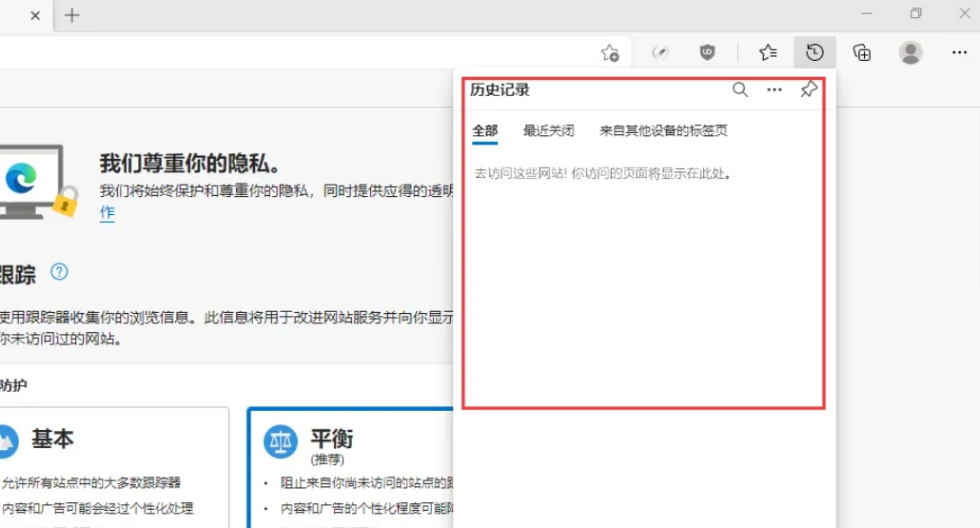Click the help icon beside 跟踪
980x528 pixels.
tap(60, 272)
